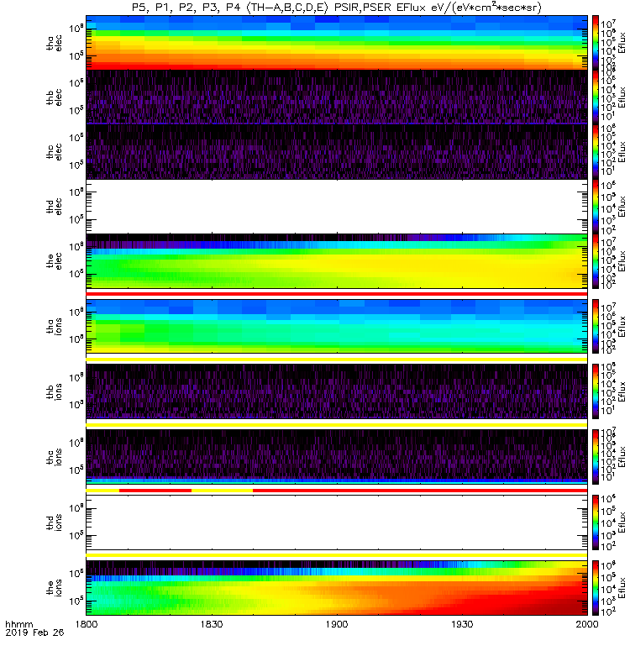
Task: Click the thd ions Eflux color bar
Action: coord(596,522)
